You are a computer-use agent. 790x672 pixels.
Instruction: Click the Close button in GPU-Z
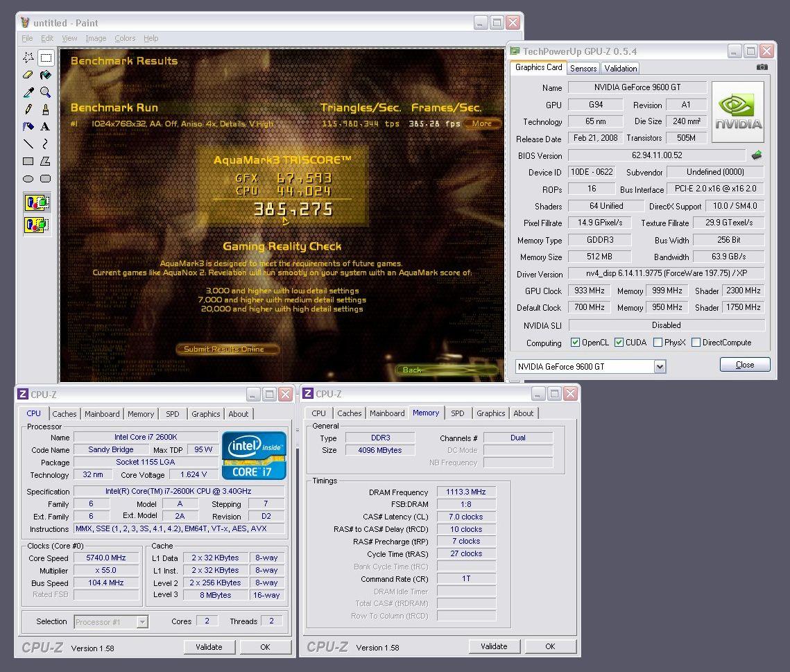click(x=745, y=365)
